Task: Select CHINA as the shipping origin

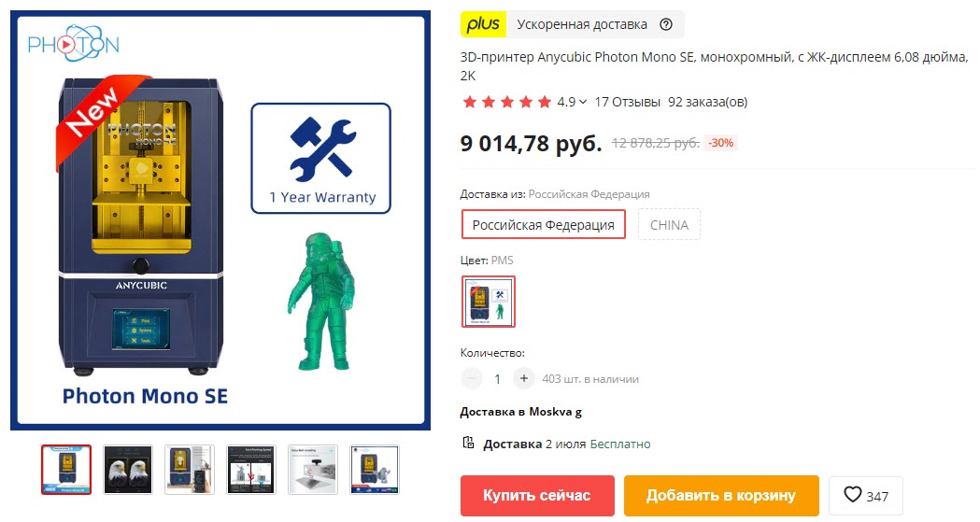Action: click(669, 225)
